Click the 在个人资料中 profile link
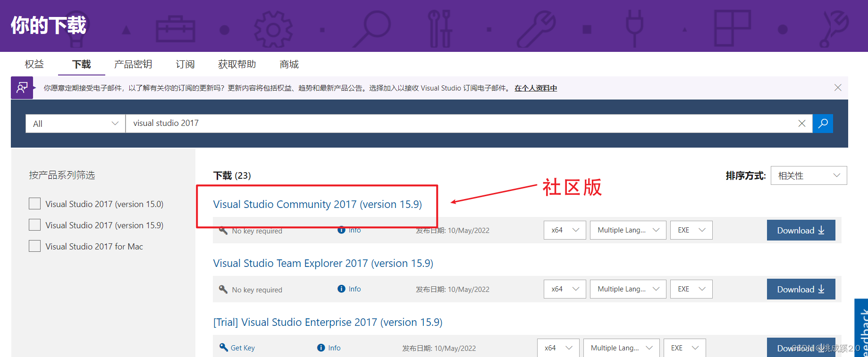868x357 pixels. pyautogui.click(x=536, y=88)
